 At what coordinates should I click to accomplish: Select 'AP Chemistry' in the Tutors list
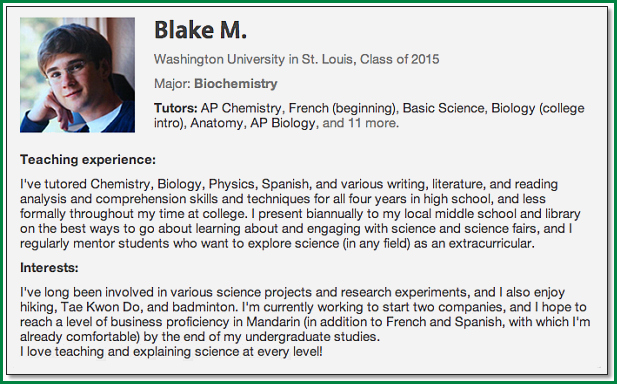(241, 108)
